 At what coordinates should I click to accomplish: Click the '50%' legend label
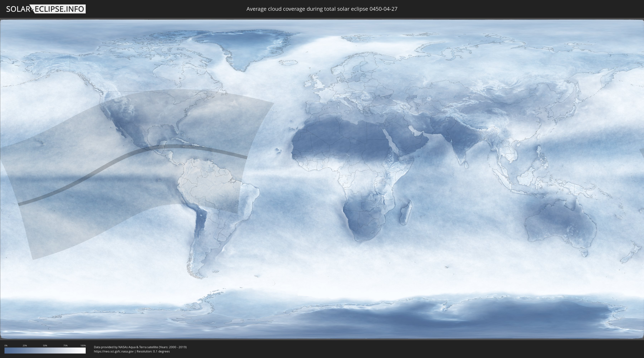45,345
